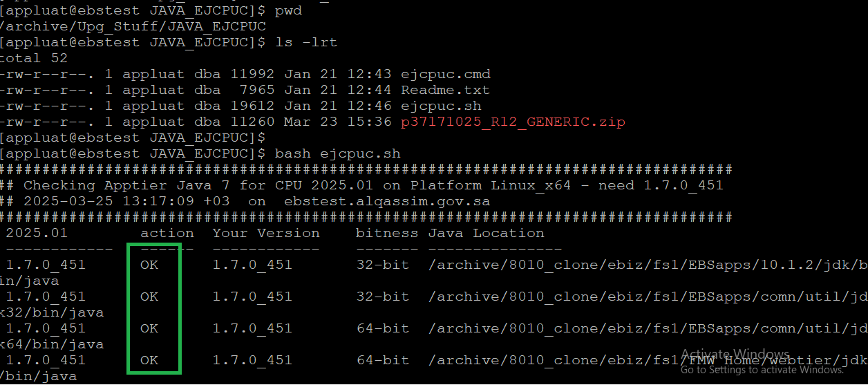Click the 32-bit value for the 10.1.2/jdk row
This screenshot has width=868, height=385.
[383, 265]
